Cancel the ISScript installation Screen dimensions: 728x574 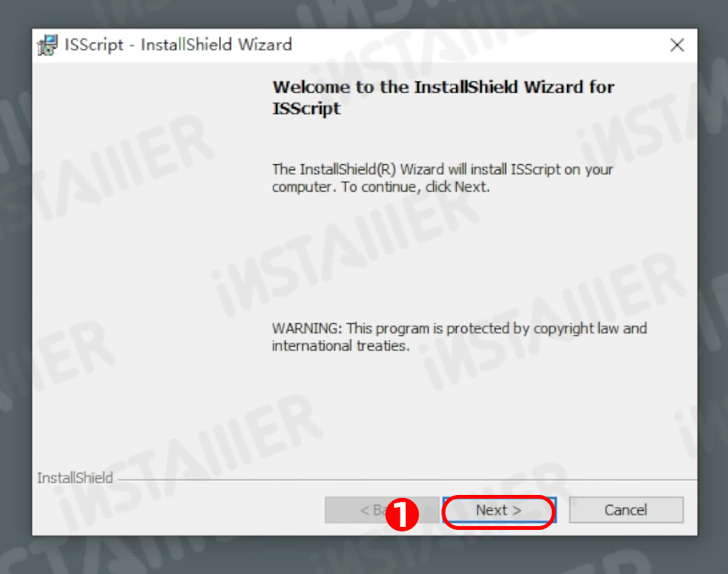[626, 510]
